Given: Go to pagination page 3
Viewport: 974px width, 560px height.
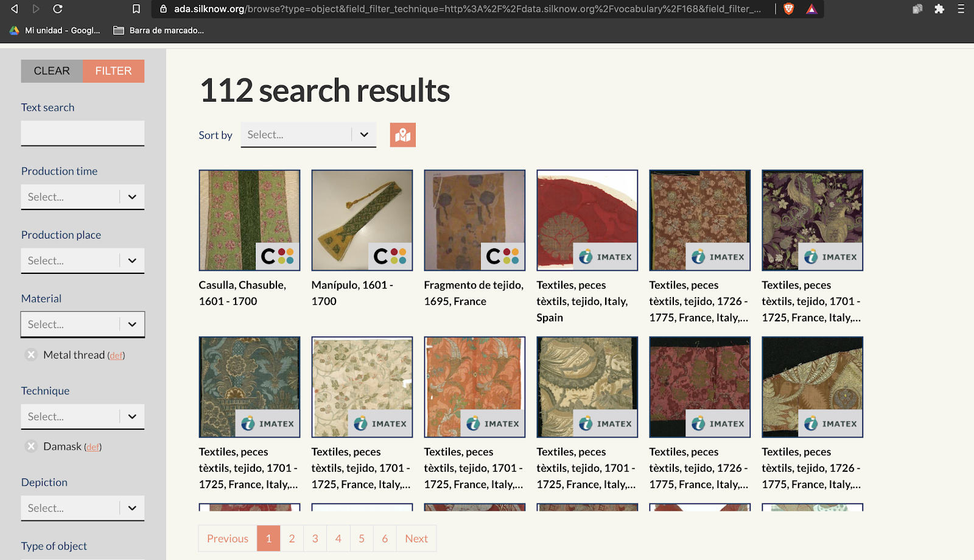Looking at the screenshot, I should [x=315, y=538].
